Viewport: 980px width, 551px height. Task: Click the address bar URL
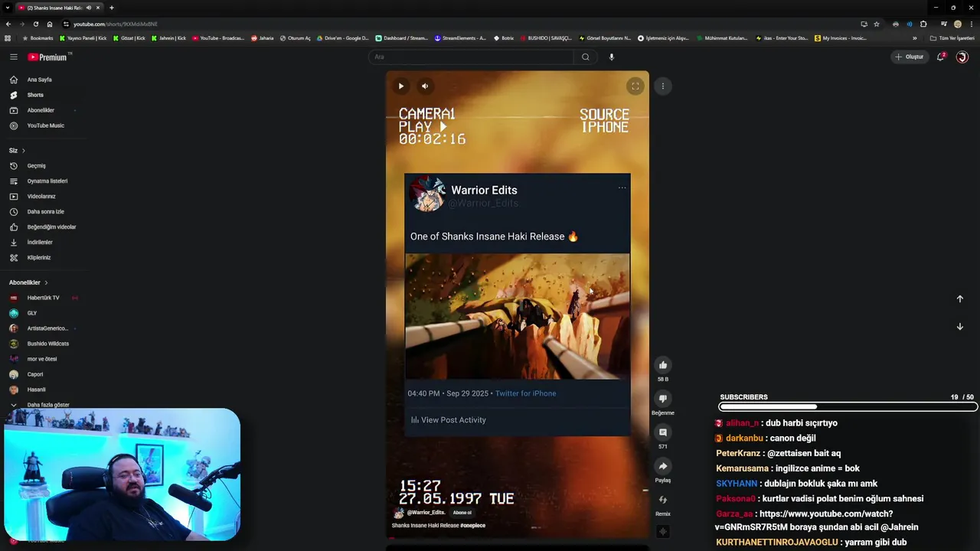tap(116, 24)
